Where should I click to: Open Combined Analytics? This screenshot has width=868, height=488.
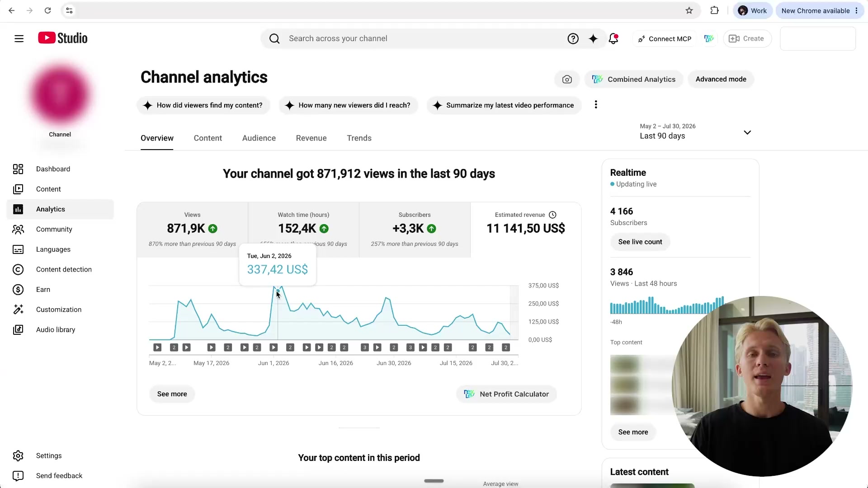pyautogui.click(x=634, y=80)
